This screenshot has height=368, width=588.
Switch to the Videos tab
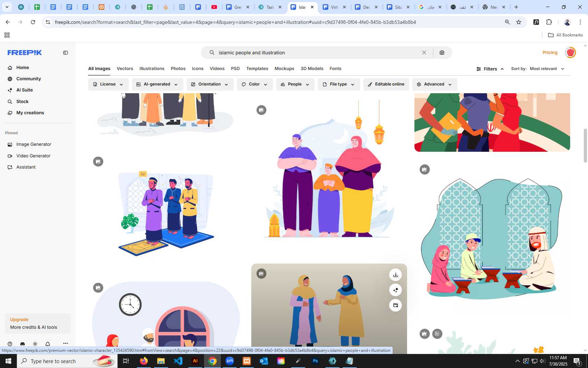coord(217,69)
